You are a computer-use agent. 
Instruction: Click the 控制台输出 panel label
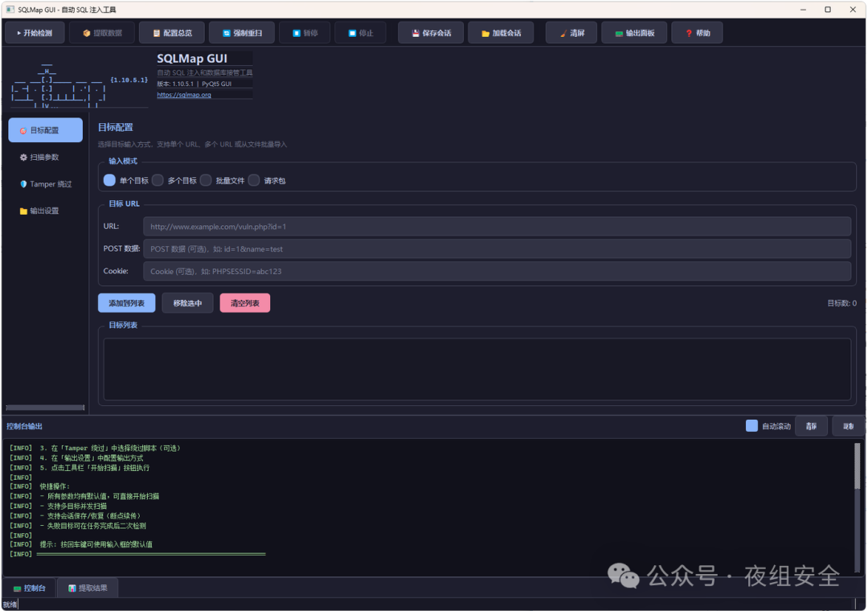point(24,426)
